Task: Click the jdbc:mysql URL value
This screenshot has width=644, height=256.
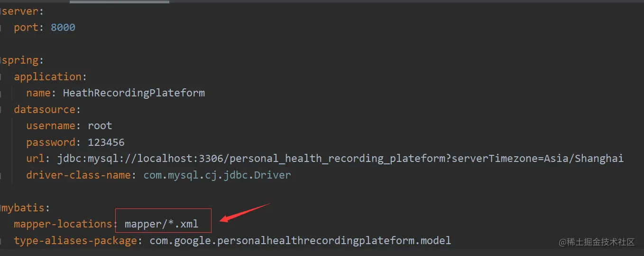Action: click(x=340, y=159)
